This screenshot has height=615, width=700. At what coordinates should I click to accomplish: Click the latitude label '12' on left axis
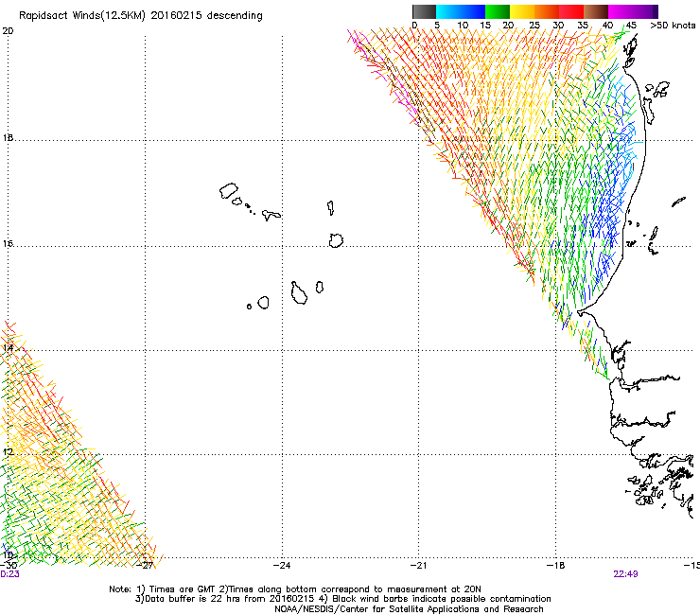[x=8, y=451]
